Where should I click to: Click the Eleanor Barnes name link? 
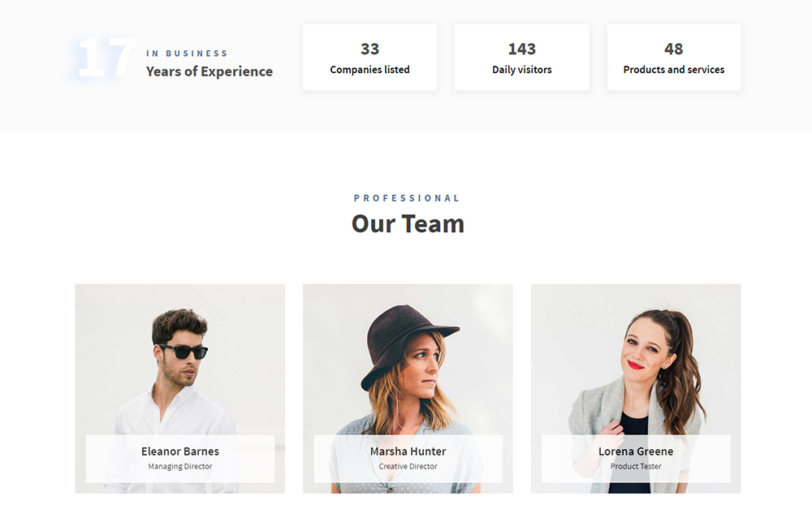coord(180,451)
